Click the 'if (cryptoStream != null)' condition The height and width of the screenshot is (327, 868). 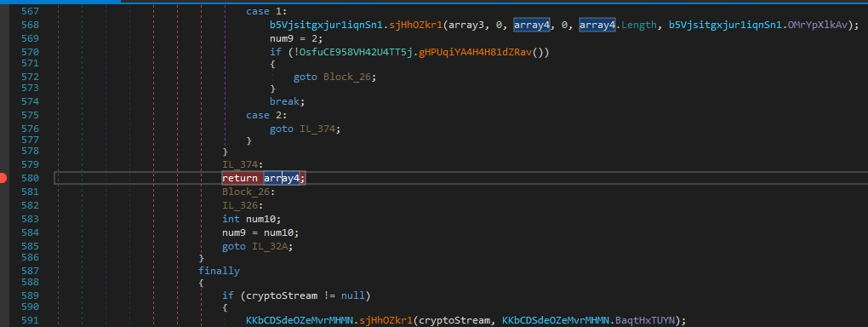[x=296, y=296]
